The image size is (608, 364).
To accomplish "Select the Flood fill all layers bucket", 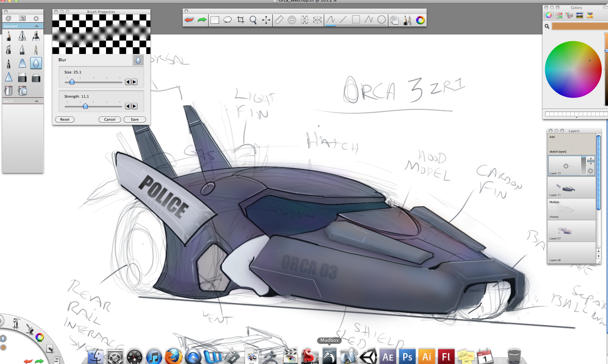I will point(22,90).
